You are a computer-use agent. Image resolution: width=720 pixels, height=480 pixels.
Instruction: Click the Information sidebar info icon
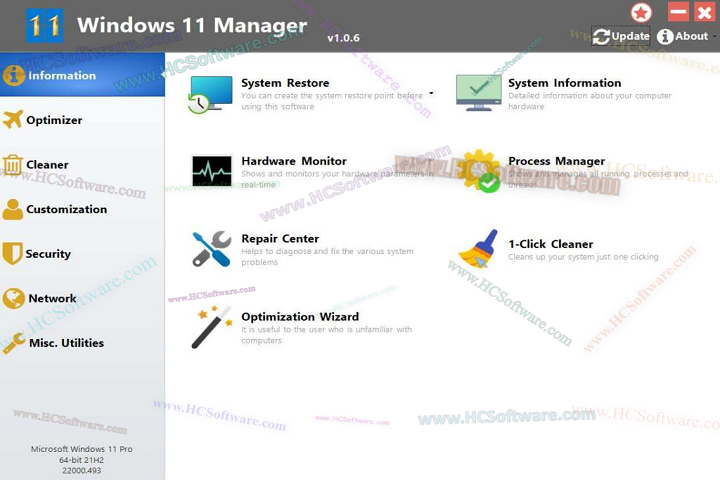click(13, 75)
